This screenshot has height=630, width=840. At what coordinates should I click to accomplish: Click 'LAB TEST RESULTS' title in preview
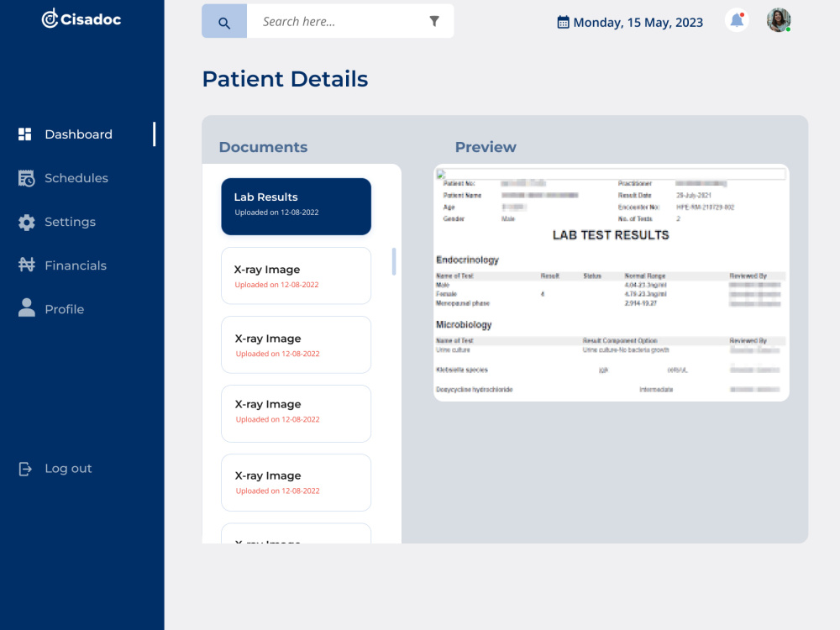point(611,235)
